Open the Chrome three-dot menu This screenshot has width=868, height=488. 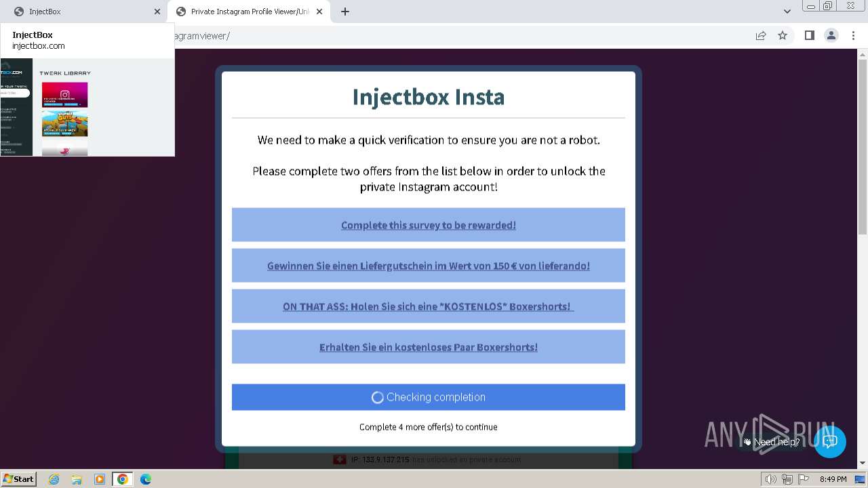click(x=853, y=35)
